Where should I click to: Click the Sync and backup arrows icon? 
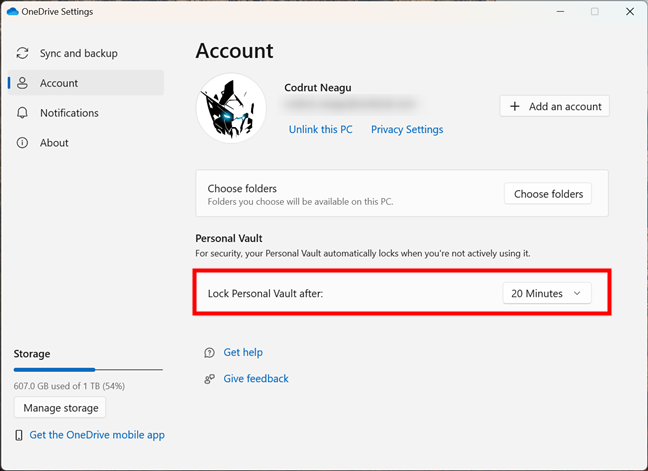(22, 53)
